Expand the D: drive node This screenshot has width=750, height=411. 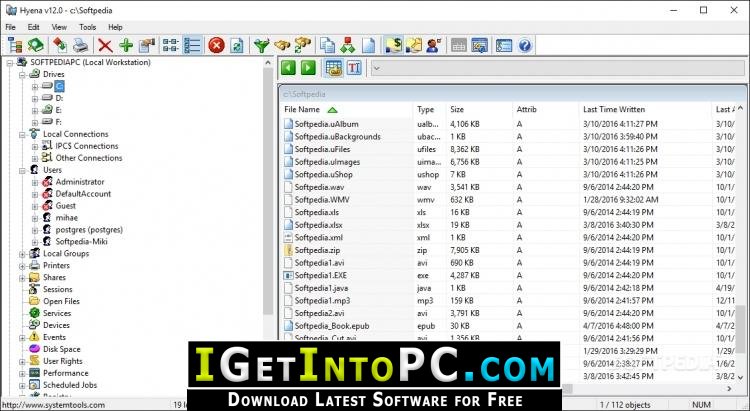tap(35, 98)
